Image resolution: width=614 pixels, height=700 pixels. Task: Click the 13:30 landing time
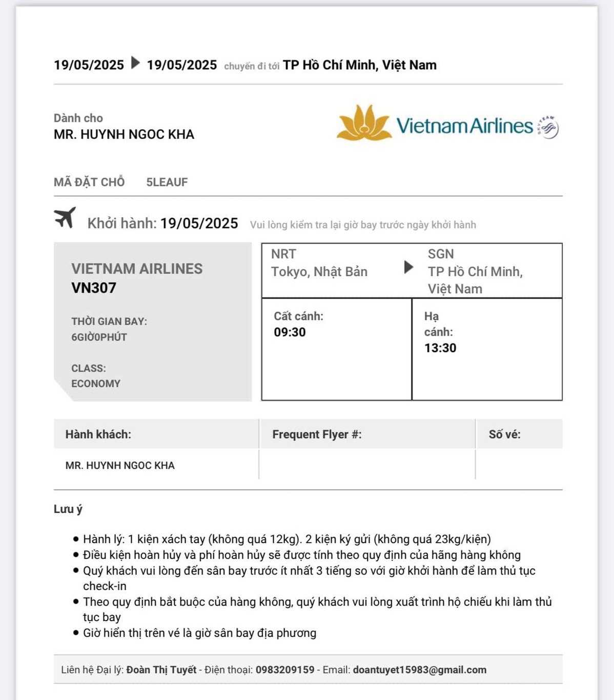440,348
